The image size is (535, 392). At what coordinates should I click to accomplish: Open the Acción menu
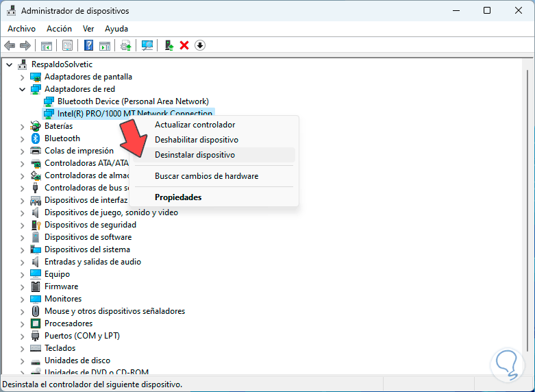coord(60,29)
